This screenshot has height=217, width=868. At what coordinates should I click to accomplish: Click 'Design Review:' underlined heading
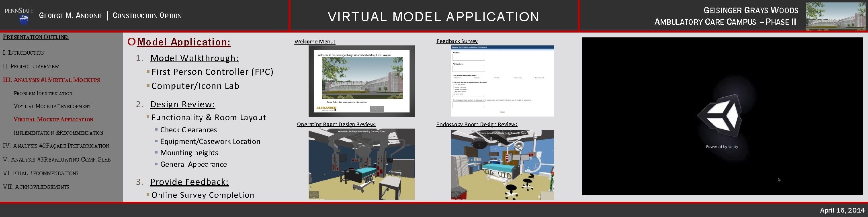coord(182,104)
